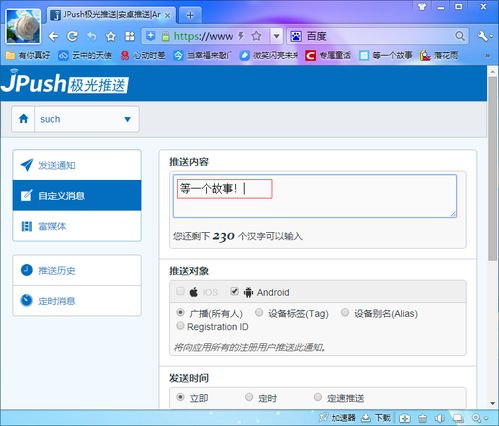Enable the iOS platform checkbox

point(180,291)
